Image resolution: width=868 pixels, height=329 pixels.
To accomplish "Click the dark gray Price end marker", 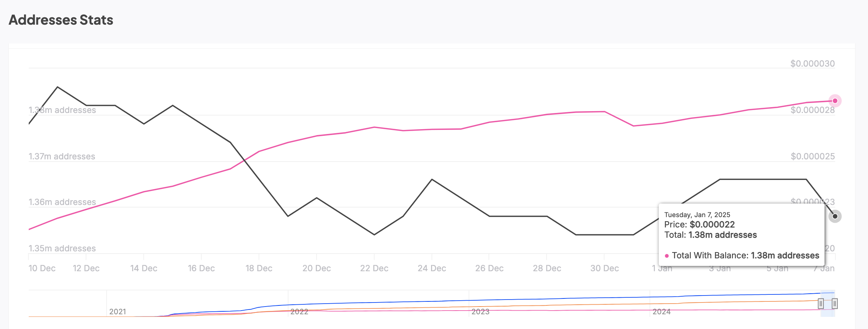I will click(x=835, y=216).
